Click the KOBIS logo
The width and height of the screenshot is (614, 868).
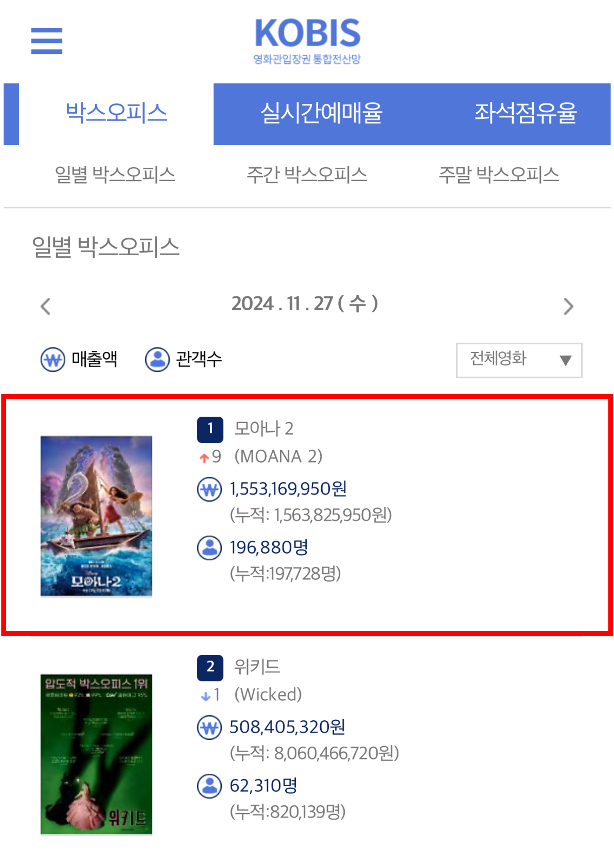pos(307,41)
